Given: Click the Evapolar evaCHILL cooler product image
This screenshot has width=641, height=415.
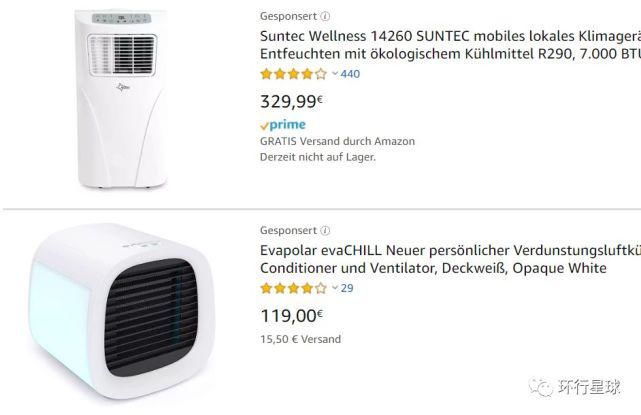Looking at the screenshot, I should point(122,312).
